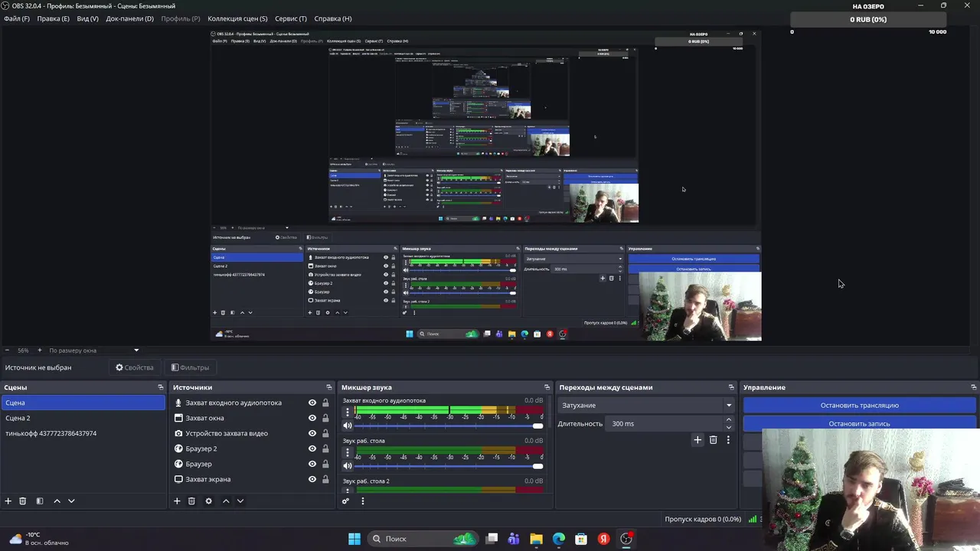The image size is (980, 551).
Task: Open the Коллекция сцен menu
Action: (237, 18)
